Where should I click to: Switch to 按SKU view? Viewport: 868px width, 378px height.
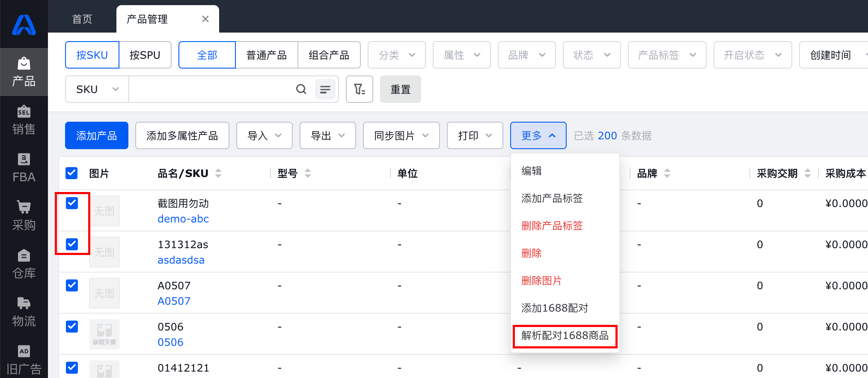tap(92, 55)
